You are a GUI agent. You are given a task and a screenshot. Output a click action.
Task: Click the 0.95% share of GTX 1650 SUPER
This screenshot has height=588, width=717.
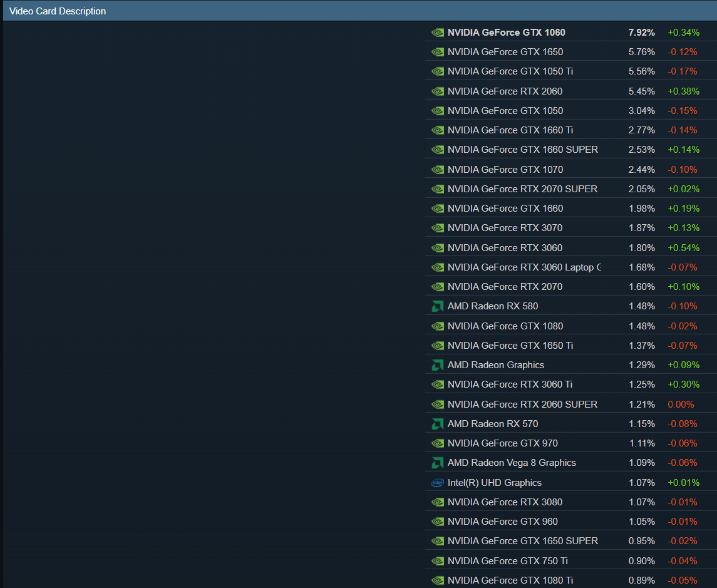click(642, 541)
